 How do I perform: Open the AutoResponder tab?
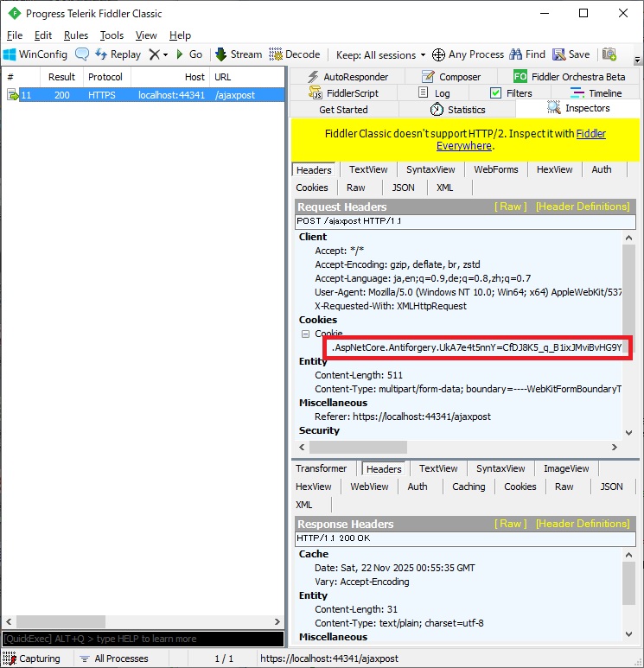coord(348,77)
